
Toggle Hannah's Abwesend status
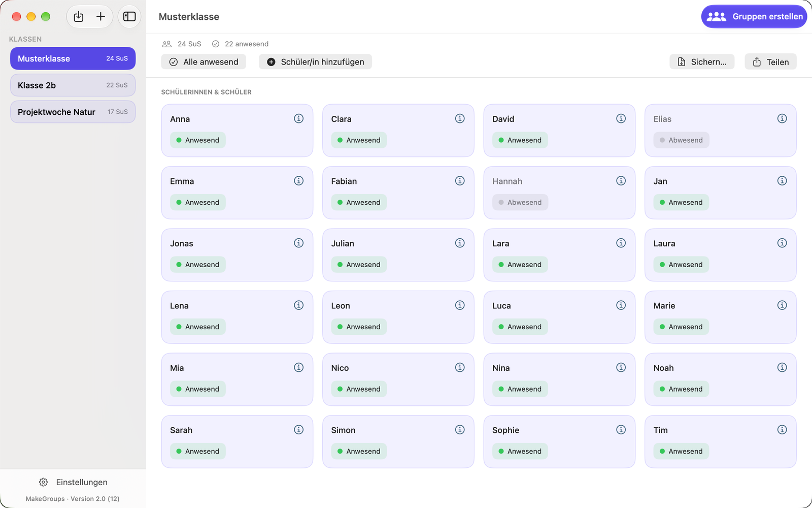point(520,202)
